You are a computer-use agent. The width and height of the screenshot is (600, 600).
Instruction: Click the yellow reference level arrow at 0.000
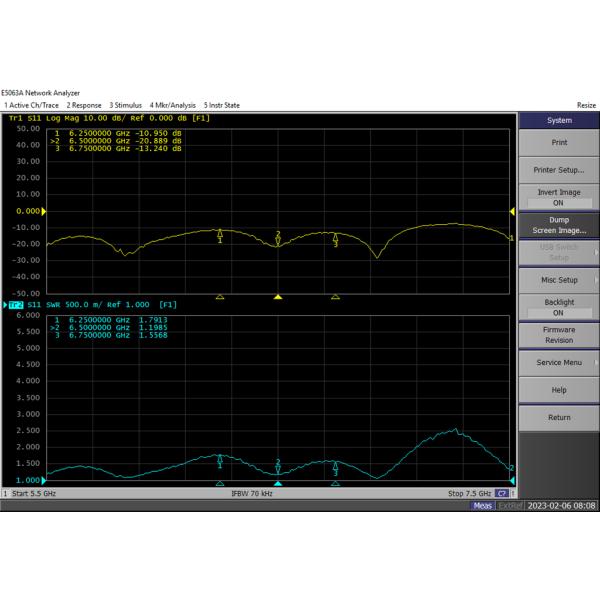point(45,211)
